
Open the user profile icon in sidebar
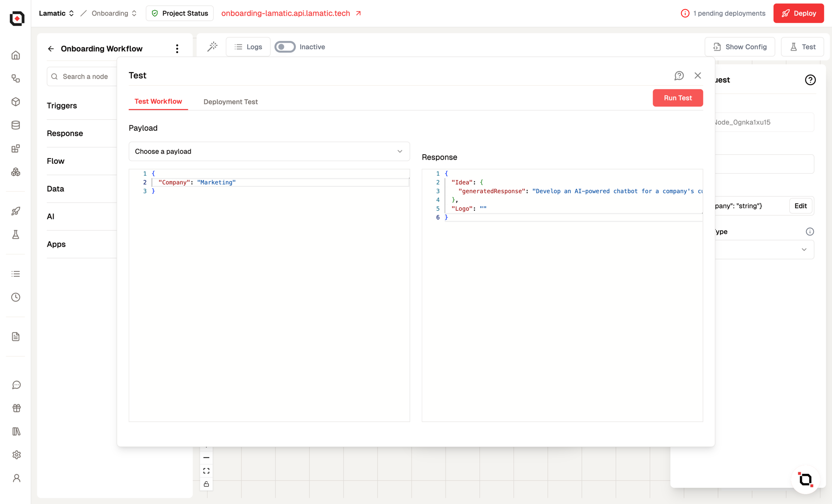pyautogui.click(x=17, y=478)
